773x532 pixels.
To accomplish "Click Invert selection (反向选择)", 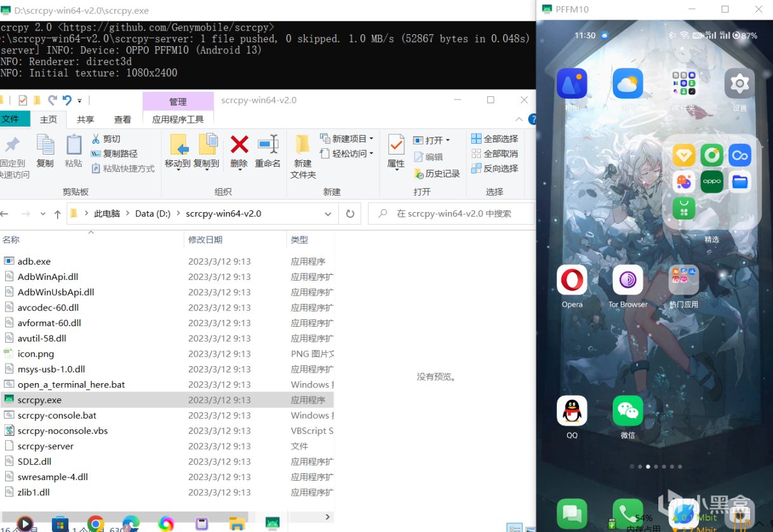I will pyautogui.click(x=495, y=168).
